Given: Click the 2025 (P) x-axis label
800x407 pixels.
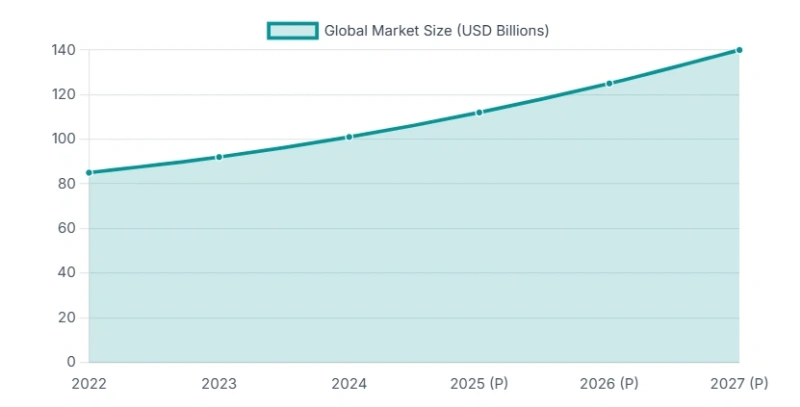Looking at the screenshot, I should click(x=479, y=383).
